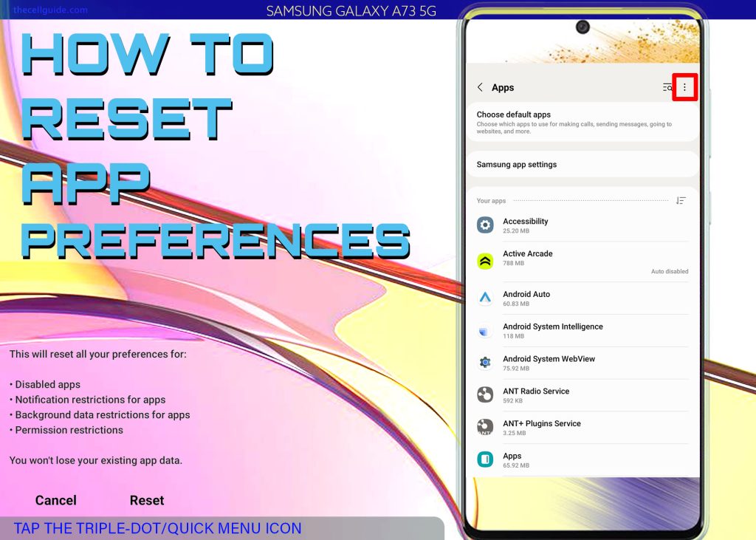Image resolution: width=756 pixels, height=540 pixels.
Task: Tap the Accessibility gear icon
Action: click(x=485, y=225)
